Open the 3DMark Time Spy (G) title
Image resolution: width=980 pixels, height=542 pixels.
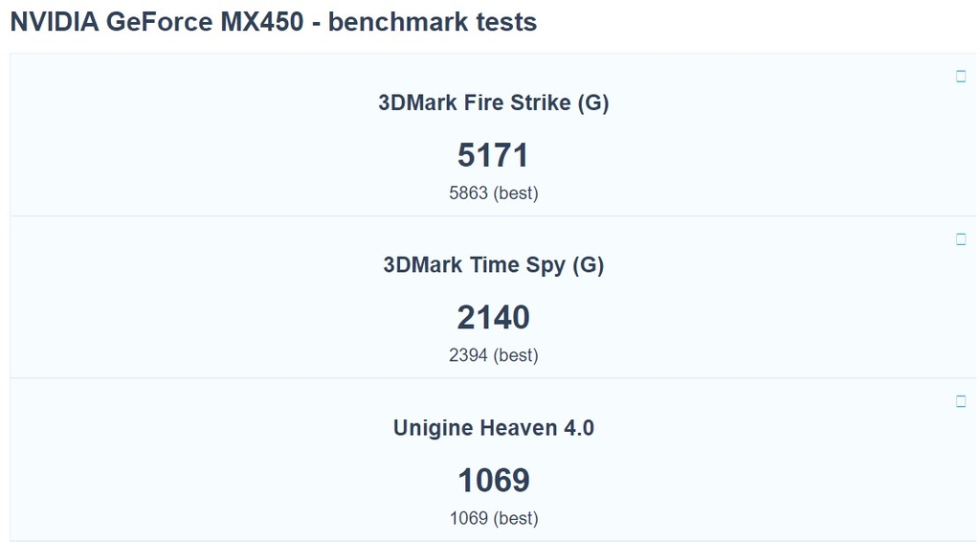[x=493, y=265]
